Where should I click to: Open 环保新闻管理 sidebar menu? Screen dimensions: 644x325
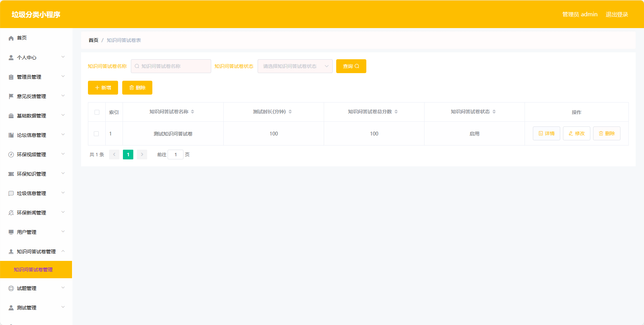coord(36,213)
